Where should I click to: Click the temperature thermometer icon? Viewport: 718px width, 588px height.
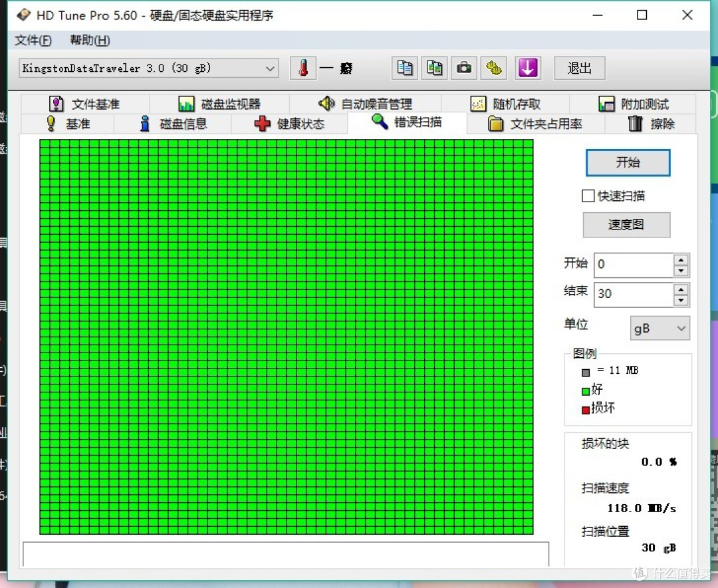(x=303, y=69)
